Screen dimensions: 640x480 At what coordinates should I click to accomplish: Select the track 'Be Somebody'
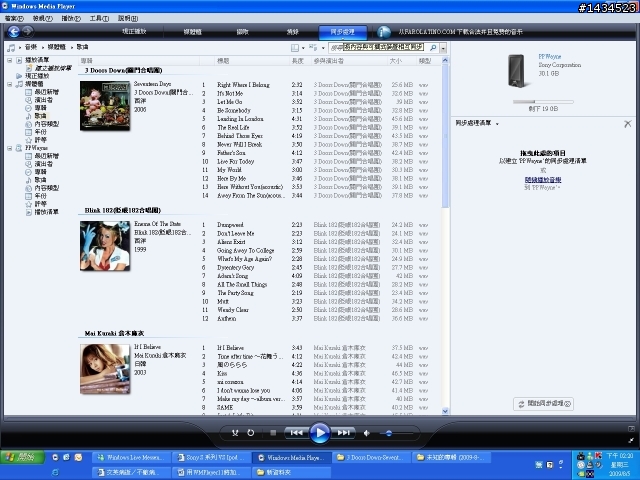click(234, 111)
